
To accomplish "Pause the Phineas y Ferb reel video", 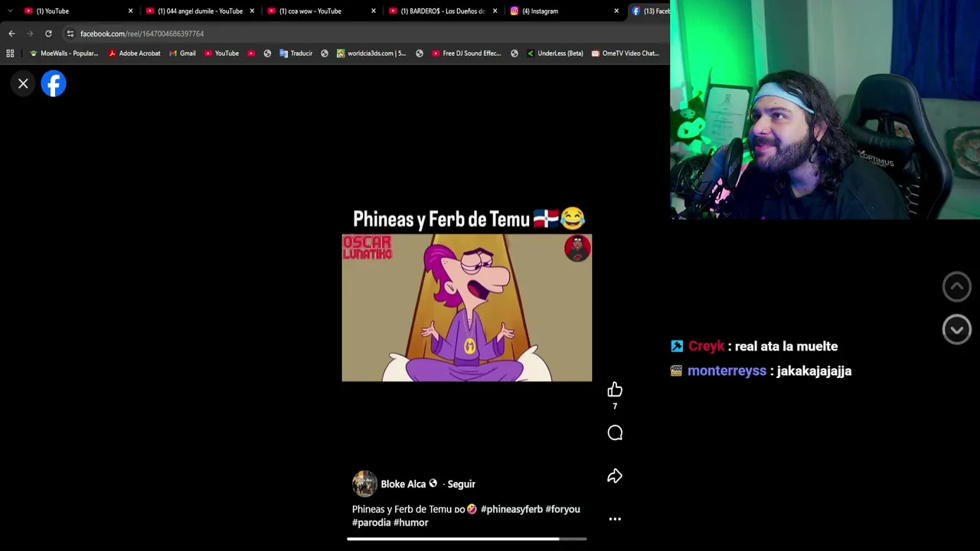I will click(x=467, y=308).
